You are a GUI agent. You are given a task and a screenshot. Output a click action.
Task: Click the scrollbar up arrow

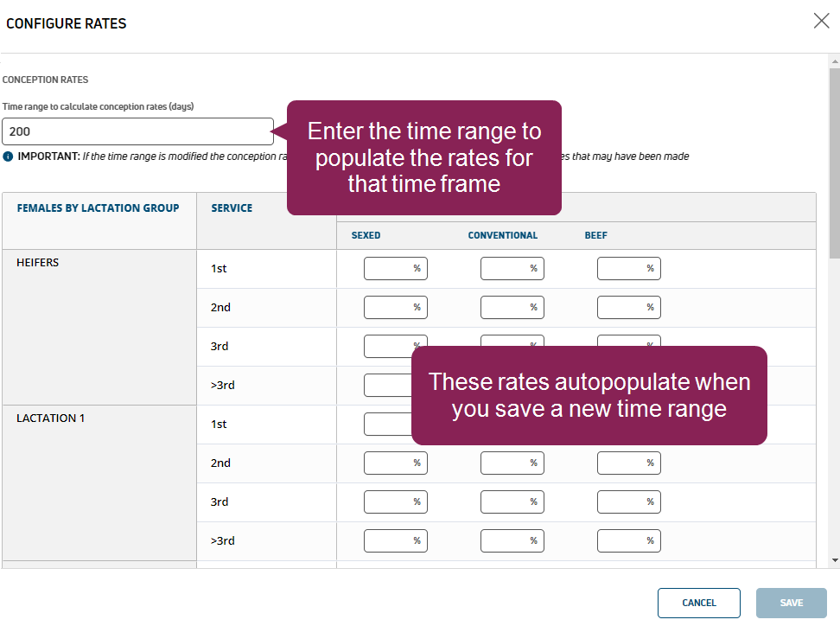point(834,62)
